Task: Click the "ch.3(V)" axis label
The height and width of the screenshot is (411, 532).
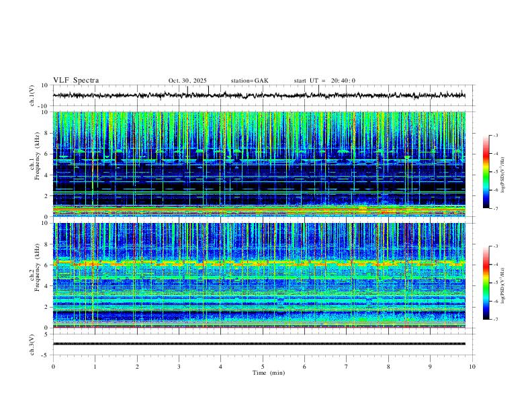Action: [x=32, y=345]
